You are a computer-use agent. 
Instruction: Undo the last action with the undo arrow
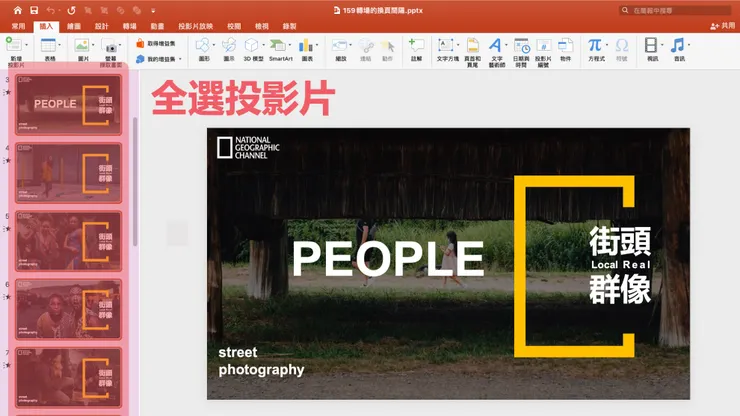pos(50,10)
